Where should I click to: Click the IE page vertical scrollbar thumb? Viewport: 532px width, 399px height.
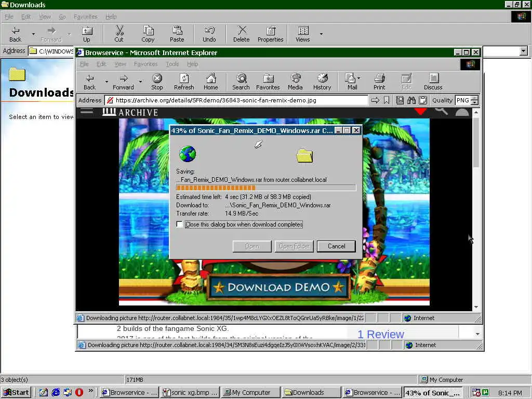coord(476,142)
